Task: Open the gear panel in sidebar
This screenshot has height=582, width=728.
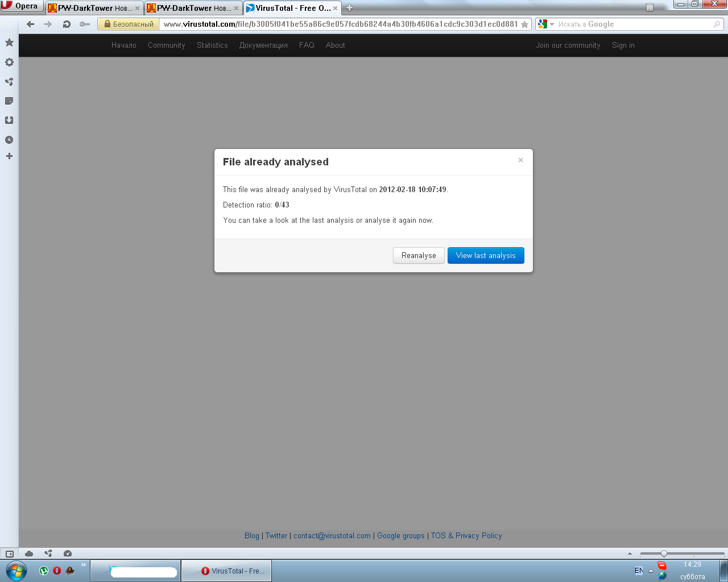Action: (x=9, y=62)
